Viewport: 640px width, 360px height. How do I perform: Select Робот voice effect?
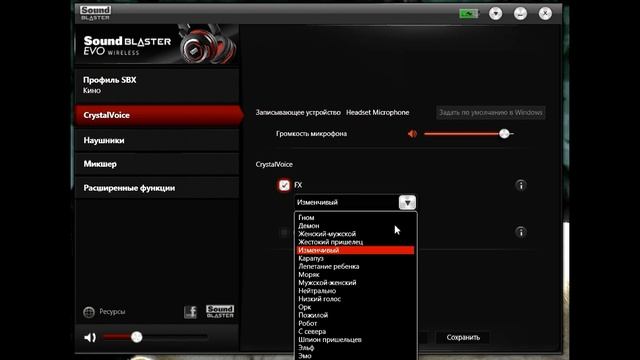pos(355,323)
